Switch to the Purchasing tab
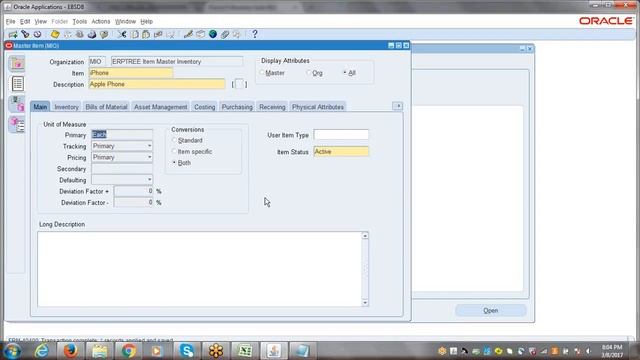 coord(237,107)
